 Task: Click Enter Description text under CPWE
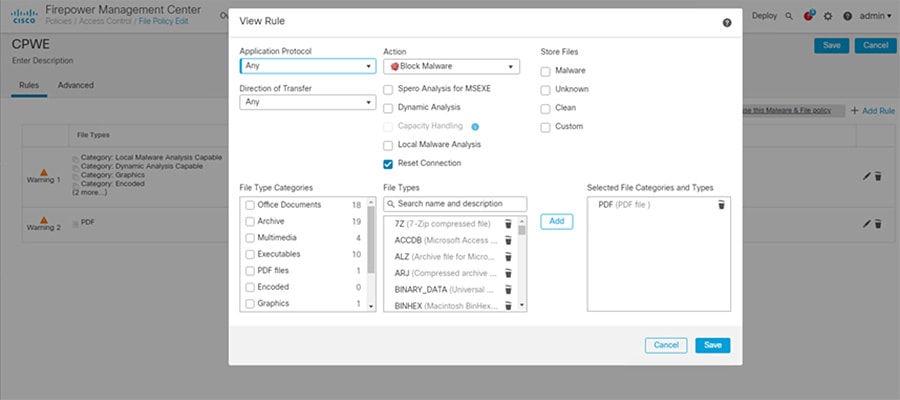[x=42, y=61]
